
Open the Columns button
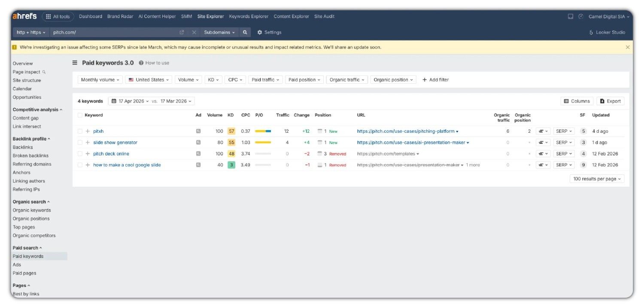[577, 101]
